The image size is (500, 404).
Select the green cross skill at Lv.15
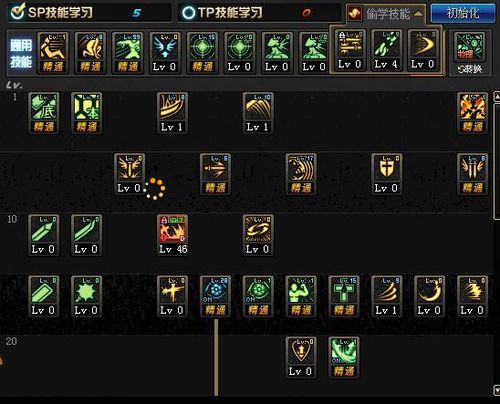[344, 296]
